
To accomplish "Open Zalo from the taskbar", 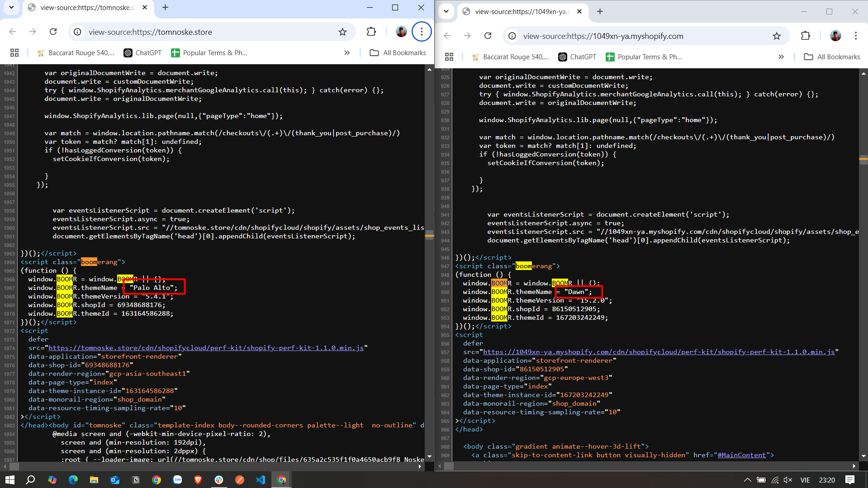I will pos(177,480).
